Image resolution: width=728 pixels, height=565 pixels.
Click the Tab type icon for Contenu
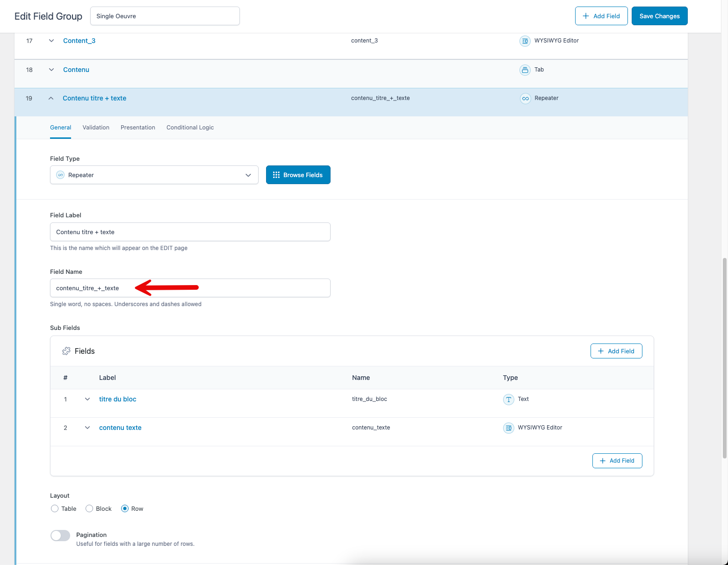(x=525, y=70)
